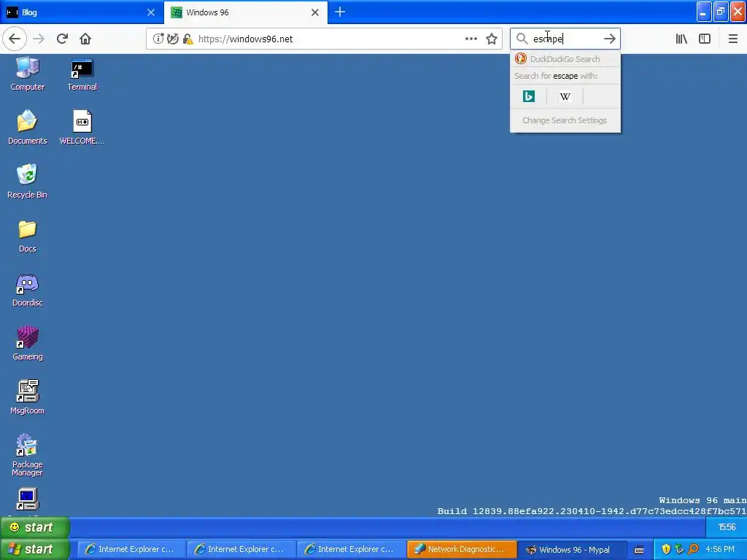Click the magnifier tray icon
Screen dimensions: 747x560
693,550
